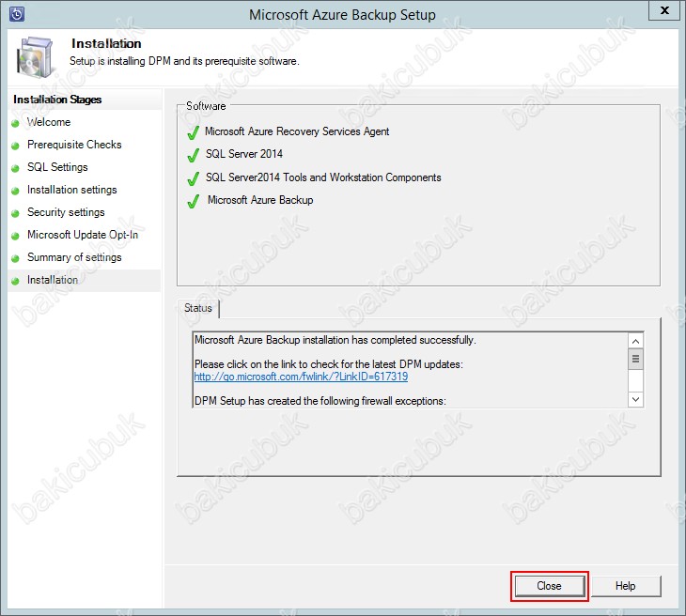Click checkmark beside SQL Server2014 Tools and Workstation Components
Image resolution: width=686 pixels, height=616 pixels.
(193, 178)
